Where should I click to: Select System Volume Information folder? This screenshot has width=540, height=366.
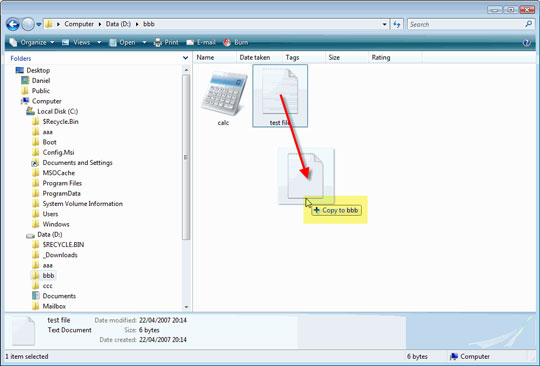pos(77,204)
